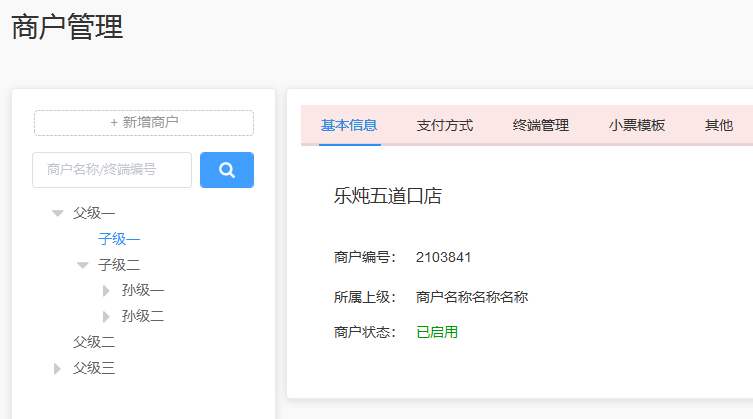The height and width of the screenshot is (419, 753).
Task: Switch to the 基本信息 tab
Action: coord(349,126)
